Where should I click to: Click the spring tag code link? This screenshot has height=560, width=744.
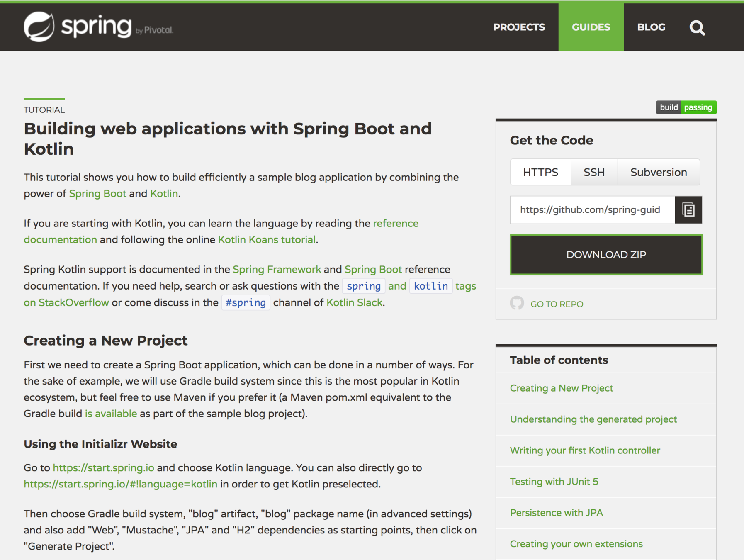(364, 286)
